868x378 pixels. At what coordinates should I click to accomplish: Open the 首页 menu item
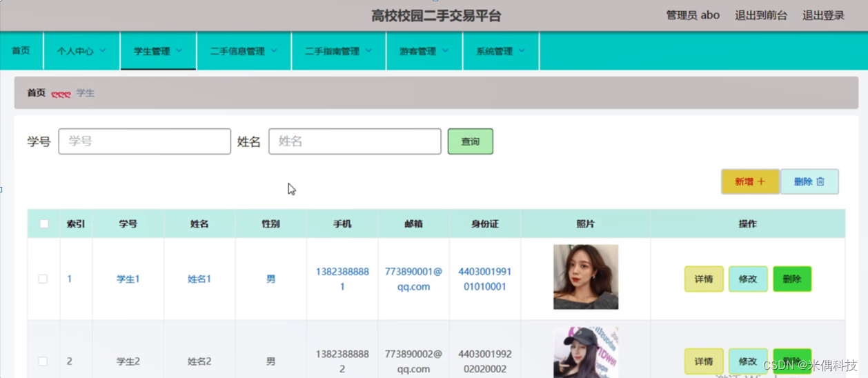21,50
